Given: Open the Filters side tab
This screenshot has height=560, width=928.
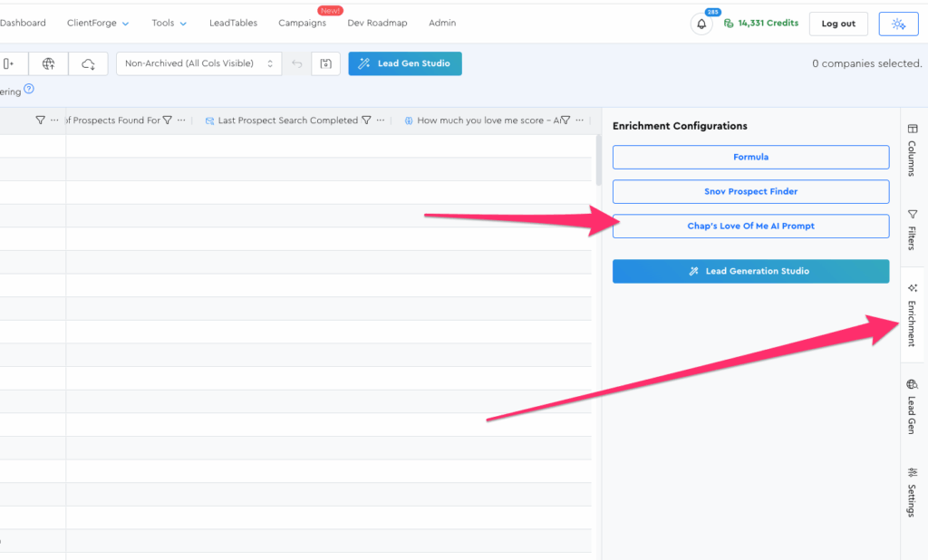Looking at the screenshot, I should [x=912, y=230].
